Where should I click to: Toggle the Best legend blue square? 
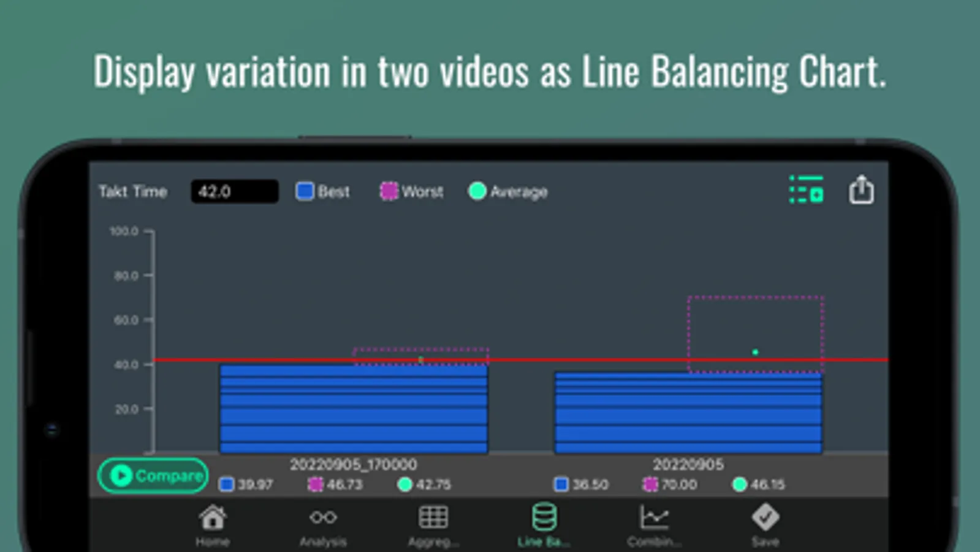[305, 191]
